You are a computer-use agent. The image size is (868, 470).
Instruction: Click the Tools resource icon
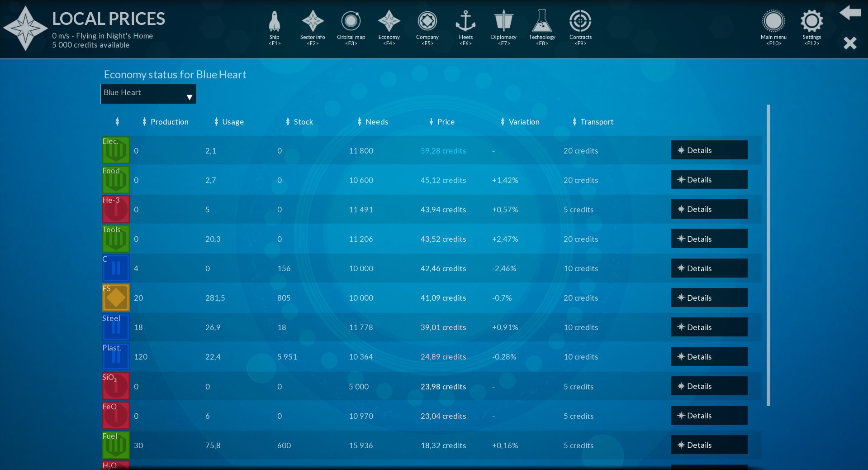116,238
